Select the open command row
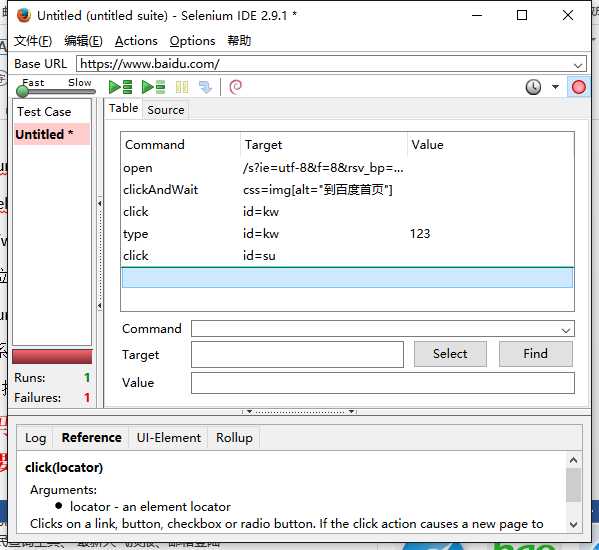 click(x=347, y=168)
